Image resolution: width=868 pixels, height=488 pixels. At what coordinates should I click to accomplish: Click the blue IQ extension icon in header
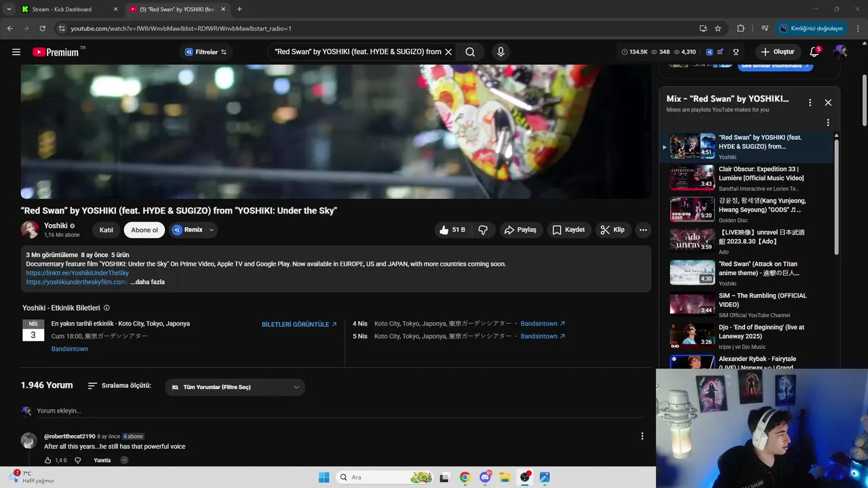(x=709, y=52)
